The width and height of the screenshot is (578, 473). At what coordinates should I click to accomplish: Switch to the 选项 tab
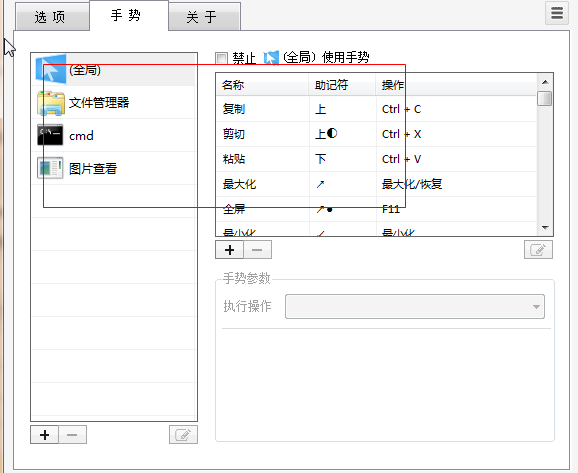[52, 17]
